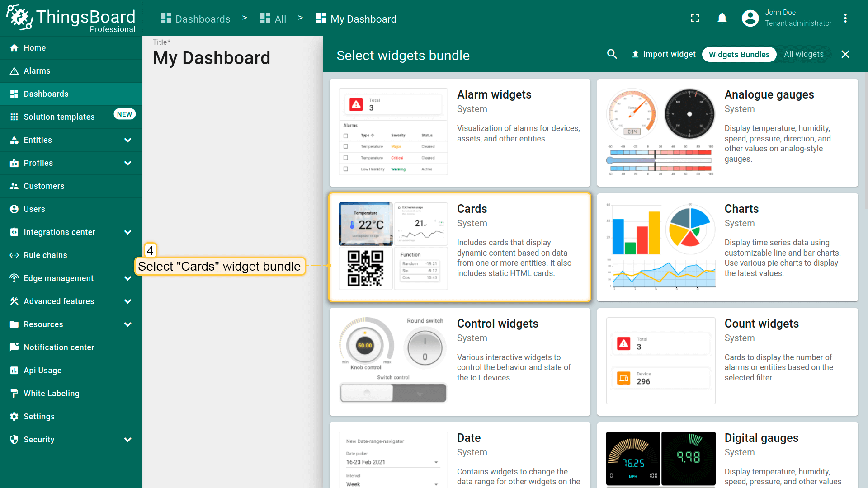The width and height of the screenshot is (868, 488).
Task: Toggle the Switch control preview
Action: [x=393, y=393]
